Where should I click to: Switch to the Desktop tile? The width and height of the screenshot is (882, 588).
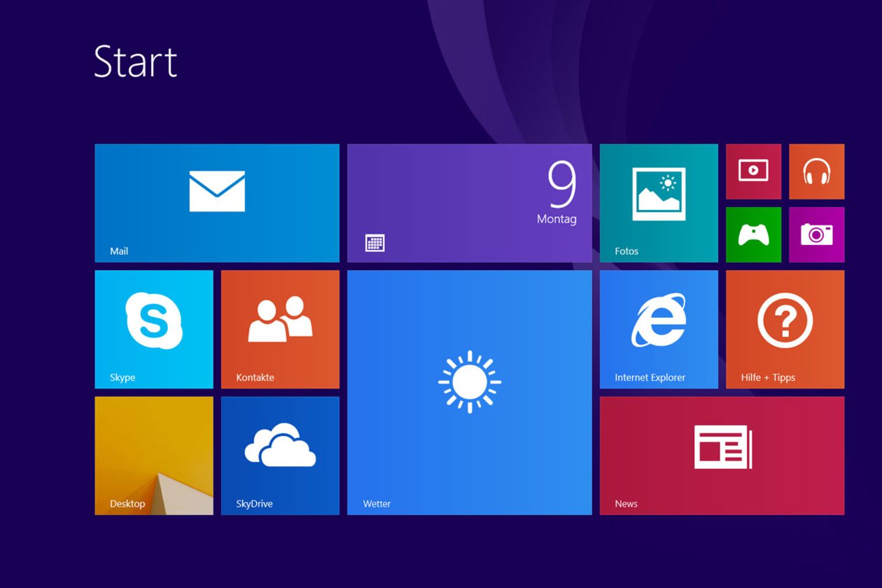click(154, 455)
